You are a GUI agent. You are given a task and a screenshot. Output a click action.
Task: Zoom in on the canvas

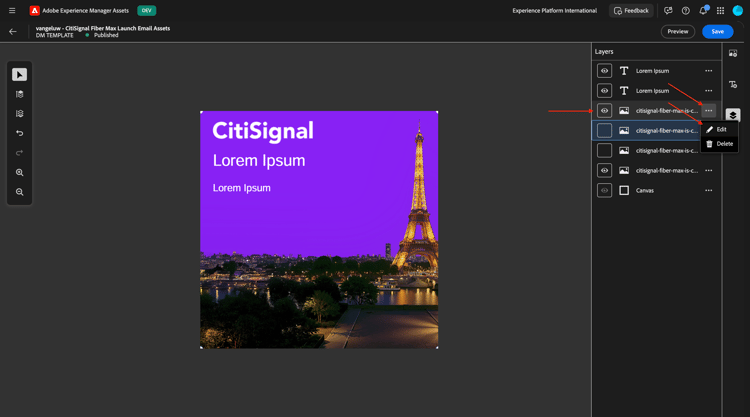tap(20, 173)
